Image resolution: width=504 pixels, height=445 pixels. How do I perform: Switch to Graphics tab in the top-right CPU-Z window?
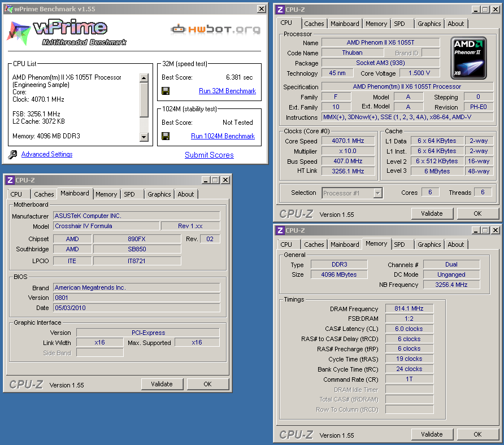429,24
